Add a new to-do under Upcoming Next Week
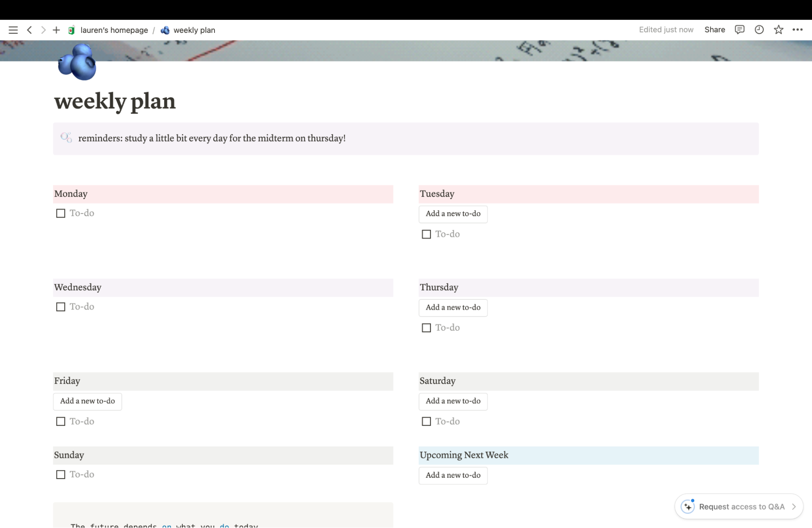Viewport: 812px width, 528px height. (x=453, y=475)
